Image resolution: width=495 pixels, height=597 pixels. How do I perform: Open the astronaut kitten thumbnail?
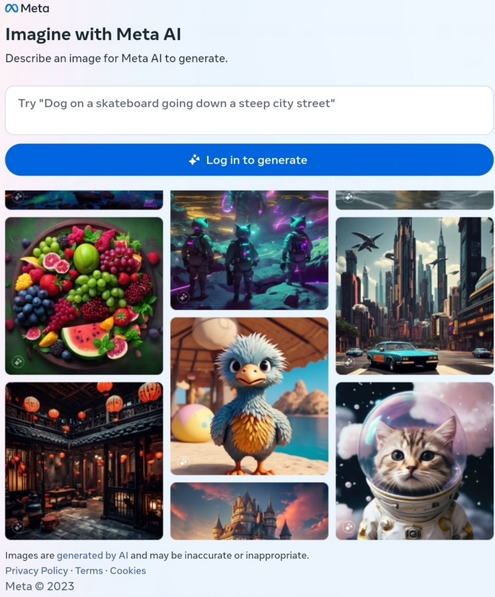[x=414, y=461]
